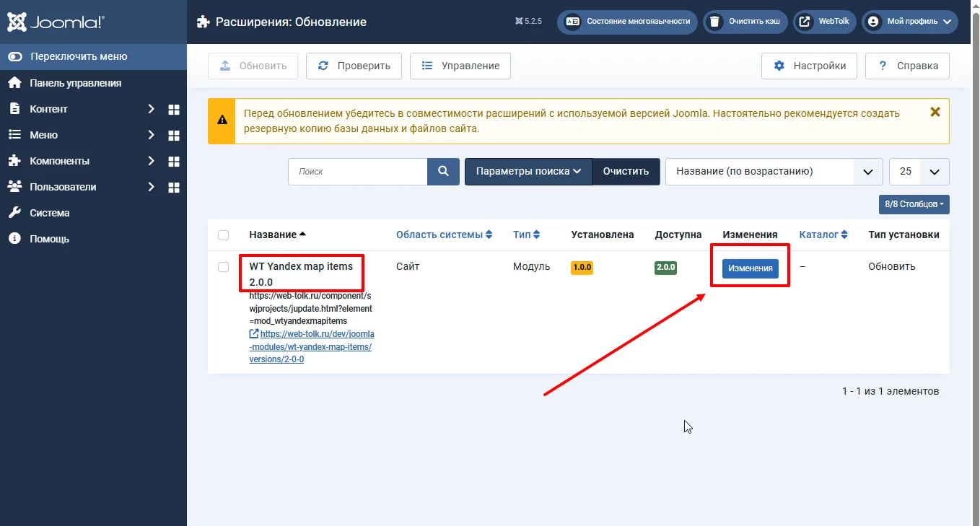
Task: Click Очистить filter button
Action: click(x=626, y=172)
